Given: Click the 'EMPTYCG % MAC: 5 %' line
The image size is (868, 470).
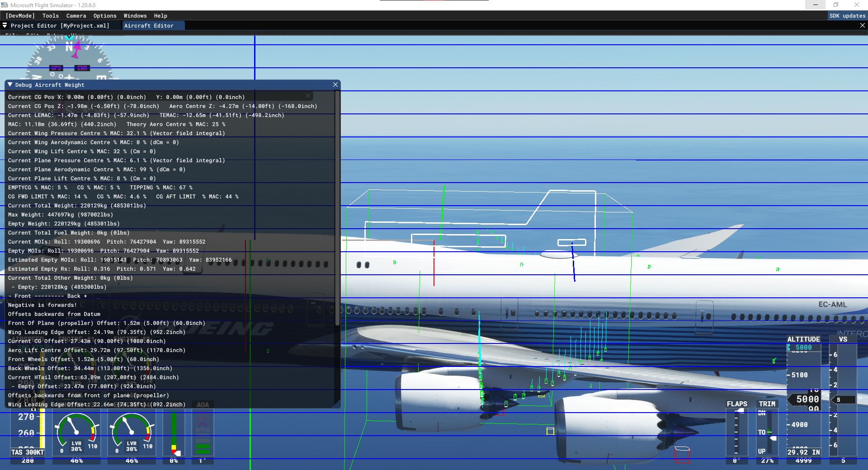Looking at the screenshot, I should click(100, 188).
